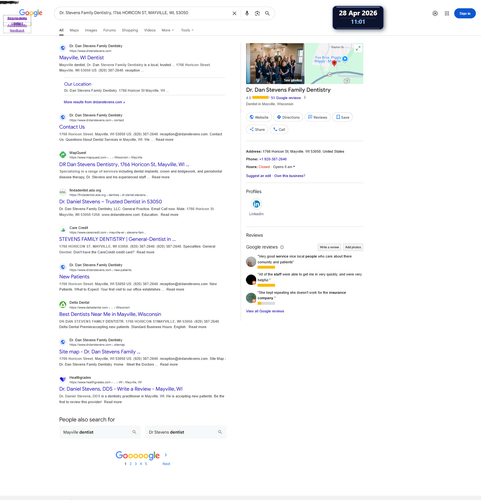The height and width of the screenshot is (500, 487).
Task: Open 51 Google reviews link
Action: [286, 98]
